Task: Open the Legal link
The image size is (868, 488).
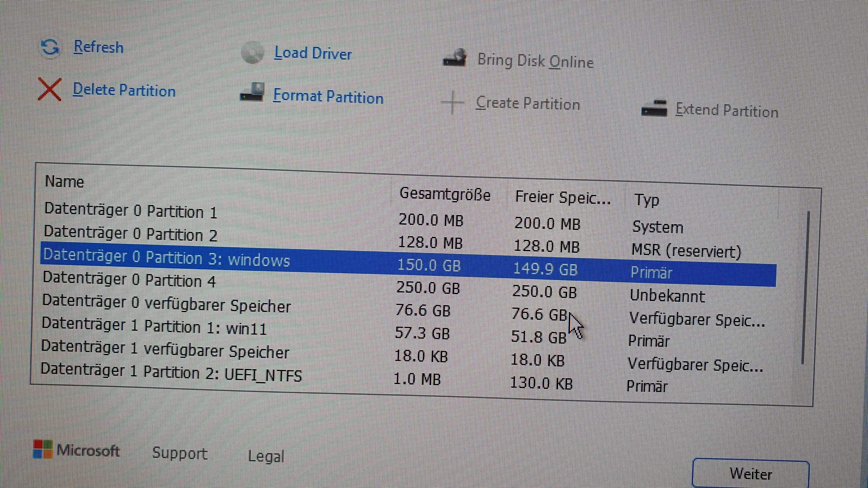Action: [266, 456]
